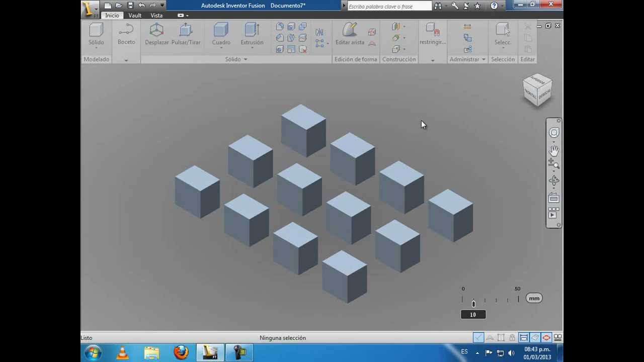Image resolution: width=644 pixels, height=362 pixels.
Task: Open the file explorer taskbar icon
Action: [x=151, y=352]
